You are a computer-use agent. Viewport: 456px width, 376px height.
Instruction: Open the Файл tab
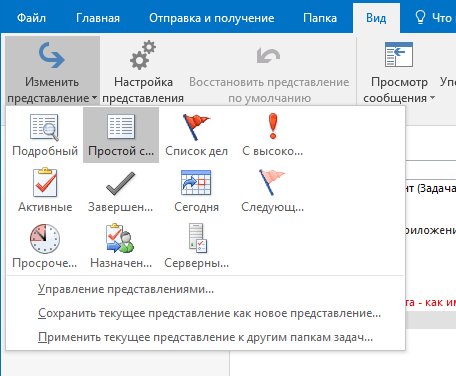[31, 18]
